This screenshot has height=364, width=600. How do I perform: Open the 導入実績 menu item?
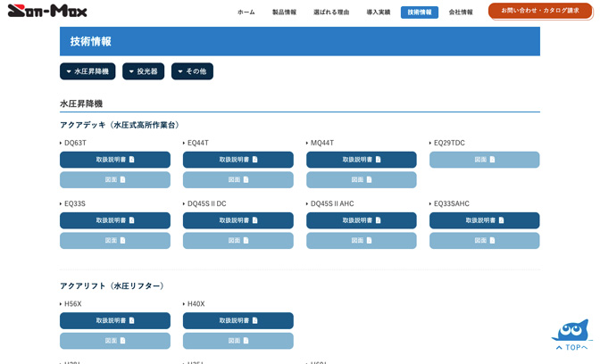tap(379, 12)
